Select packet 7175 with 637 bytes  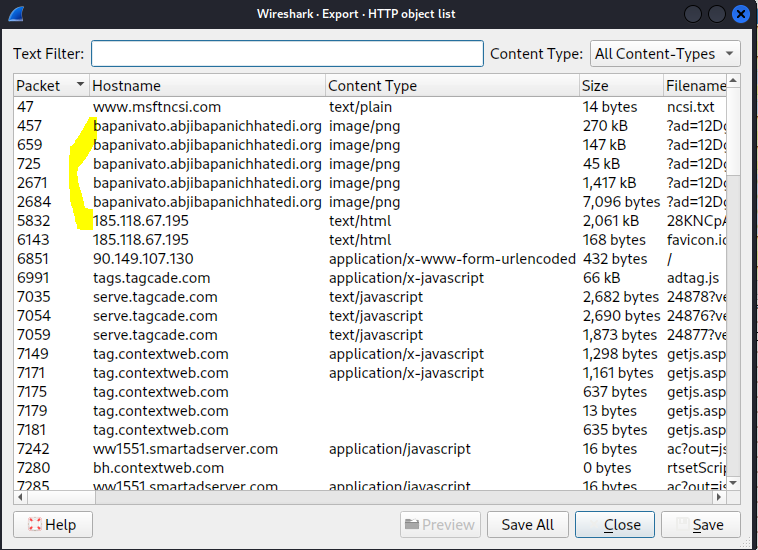[x=370, y=392]
